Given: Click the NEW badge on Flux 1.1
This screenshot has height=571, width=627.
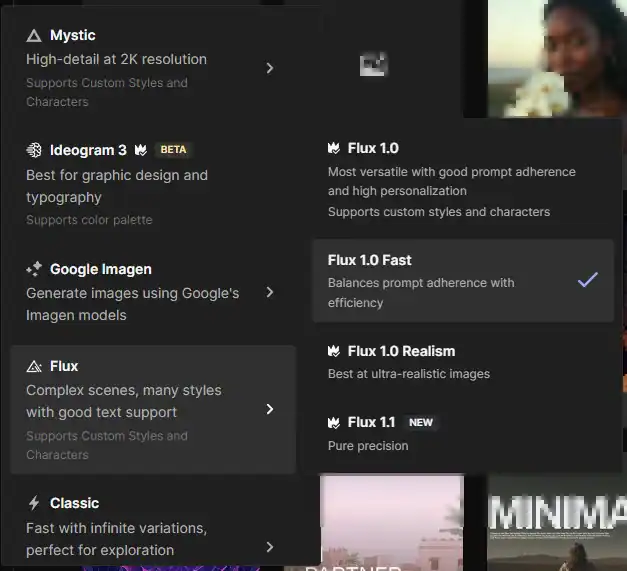Looking at the screenshot, I should click(x=421, y=422).
